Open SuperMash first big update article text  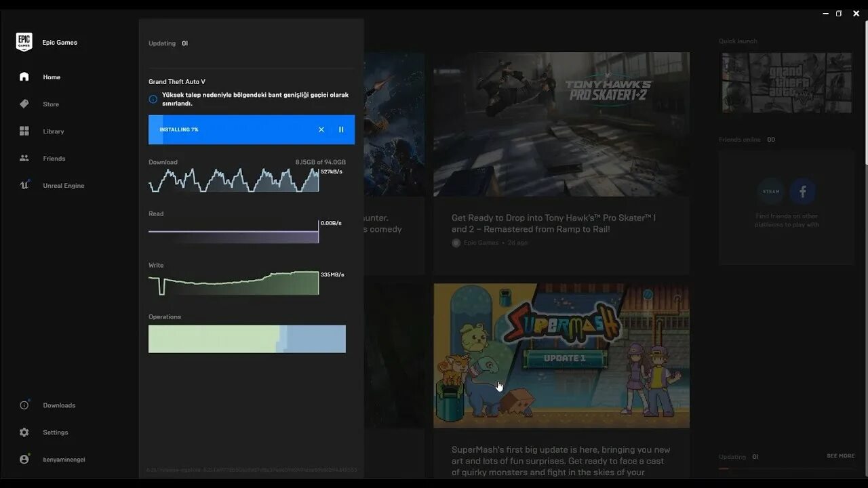[x=561, y=461]
